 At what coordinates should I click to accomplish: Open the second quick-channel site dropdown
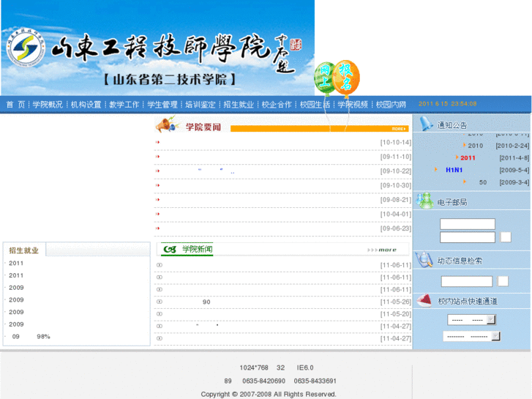471,336
